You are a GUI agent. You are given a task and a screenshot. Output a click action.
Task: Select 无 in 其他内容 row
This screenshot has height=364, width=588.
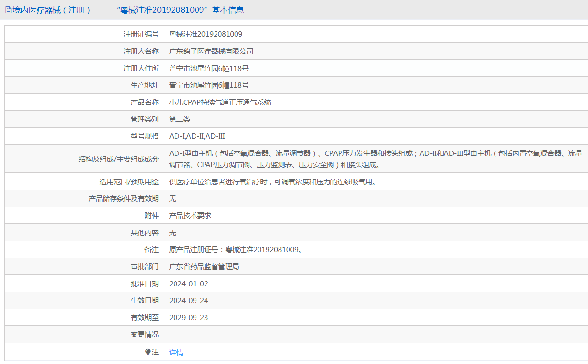click(x=173, y=233)
